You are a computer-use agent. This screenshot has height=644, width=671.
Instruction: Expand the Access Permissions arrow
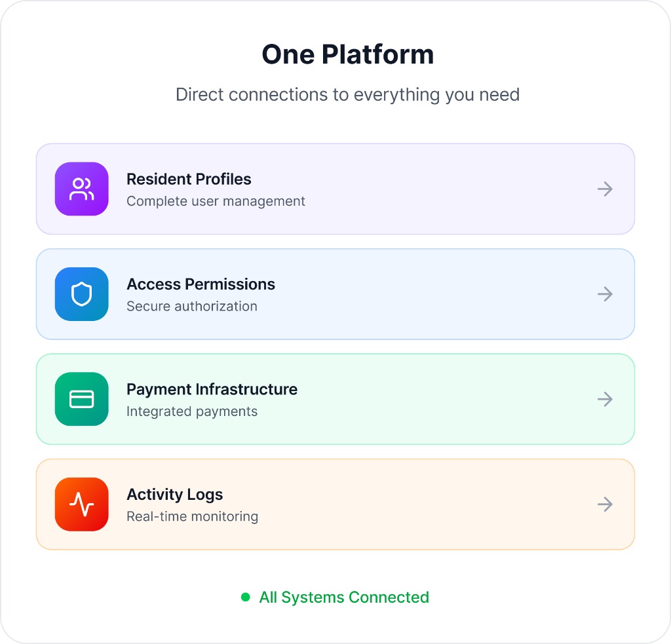tap(605, 294)
